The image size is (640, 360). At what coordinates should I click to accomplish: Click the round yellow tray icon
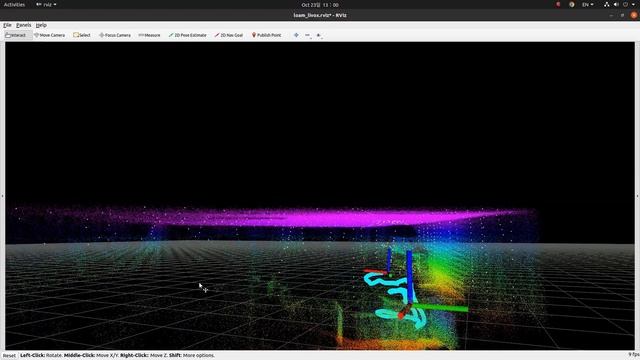[571, 4]
